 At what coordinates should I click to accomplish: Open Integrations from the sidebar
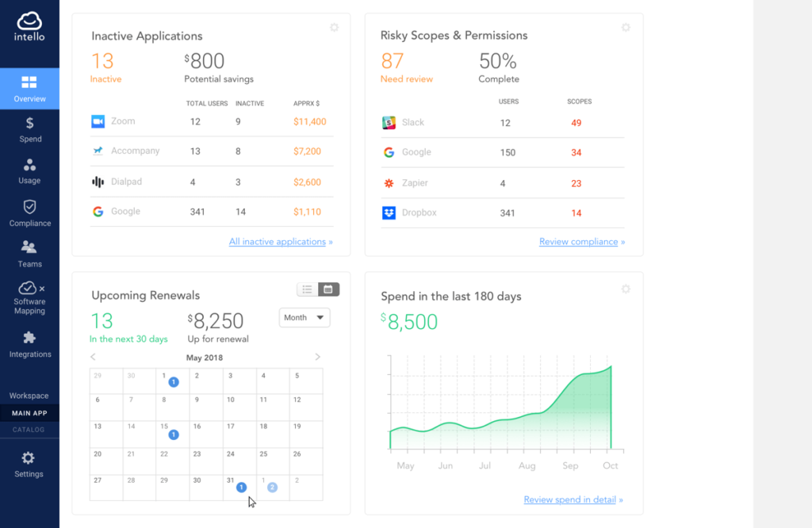29,342
